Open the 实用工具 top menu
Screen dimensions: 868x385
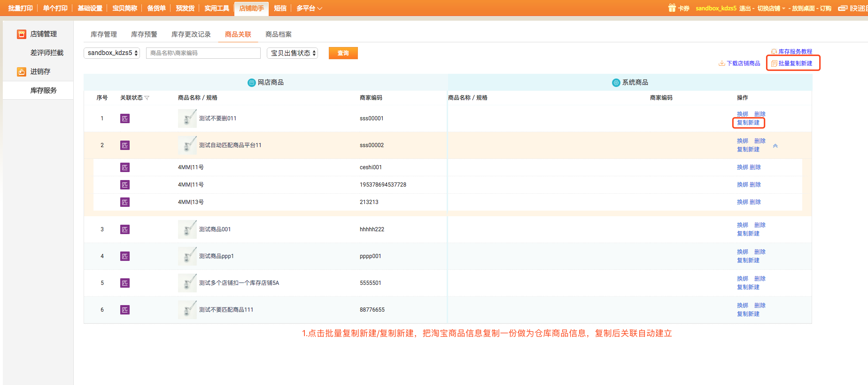tap(217, 8)
